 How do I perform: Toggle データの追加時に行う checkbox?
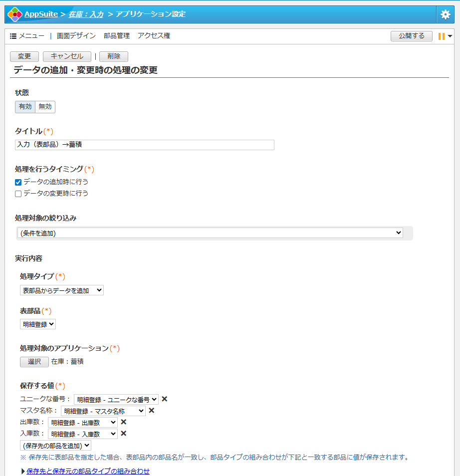18,182
